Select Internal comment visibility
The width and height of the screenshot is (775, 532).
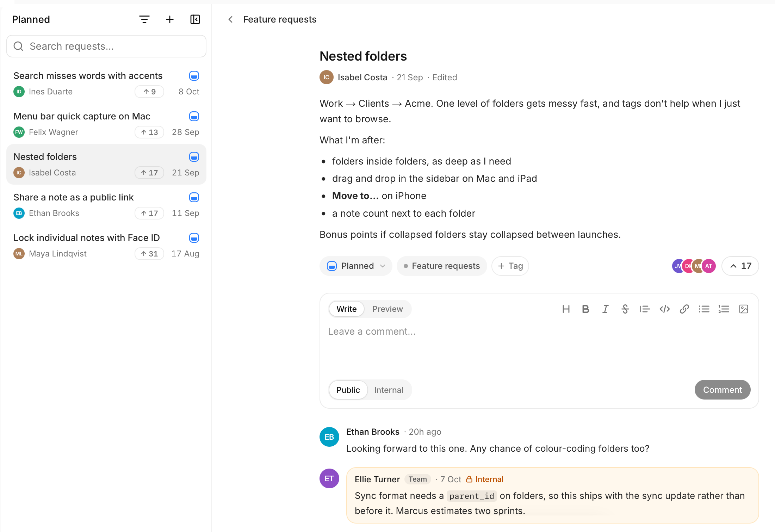click(x=389, y=390)
